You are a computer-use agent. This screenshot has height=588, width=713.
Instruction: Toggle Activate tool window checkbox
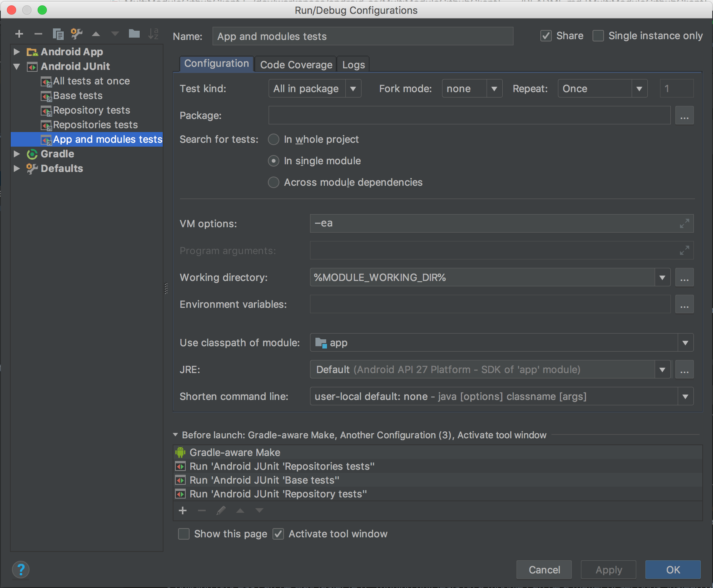click(x=278, y=534)
